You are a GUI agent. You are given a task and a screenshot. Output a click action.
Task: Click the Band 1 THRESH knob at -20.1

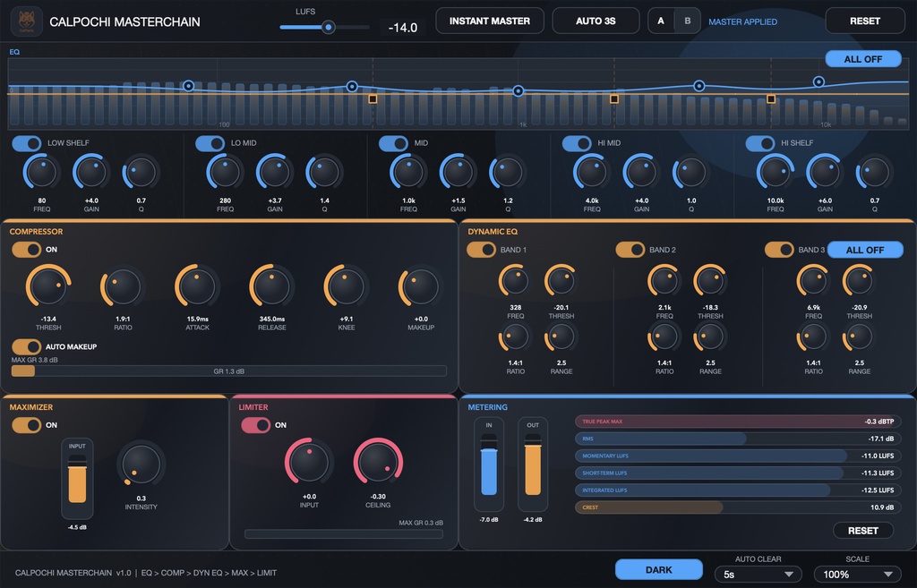pyautogui.click(x=561, y=281)
